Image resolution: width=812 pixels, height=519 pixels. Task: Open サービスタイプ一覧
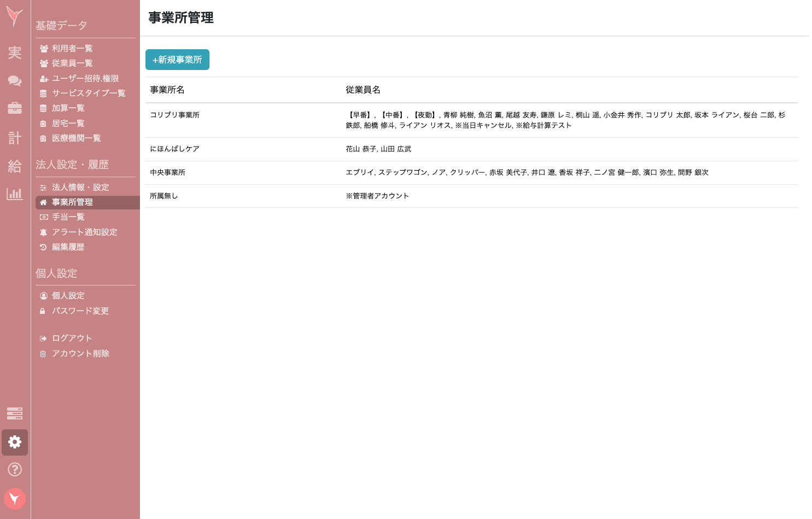click(88, 93)
